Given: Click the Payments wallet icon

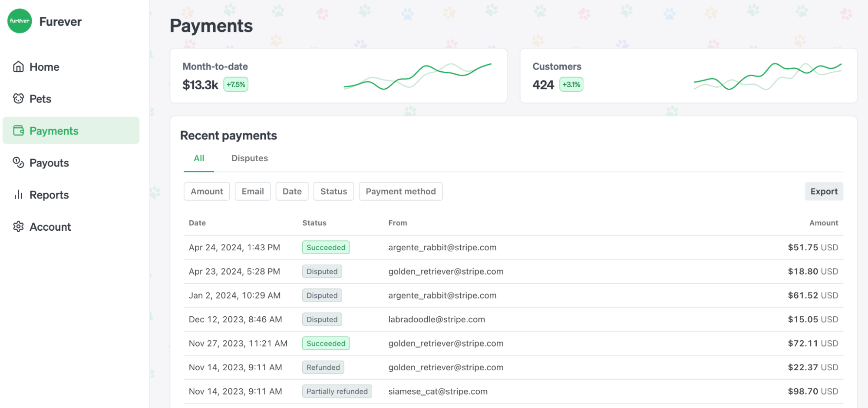Looking at the screenshot, I should 18,130.
